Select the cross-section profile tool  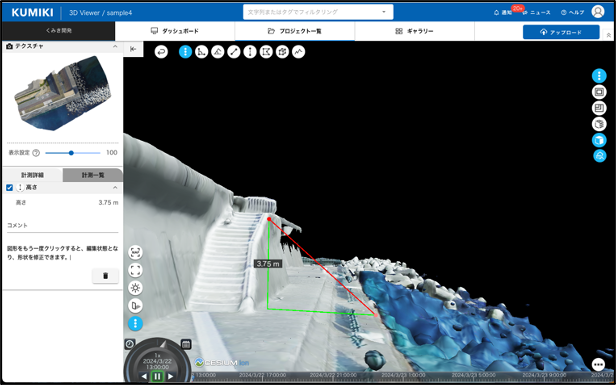click(x=299, y=52)
